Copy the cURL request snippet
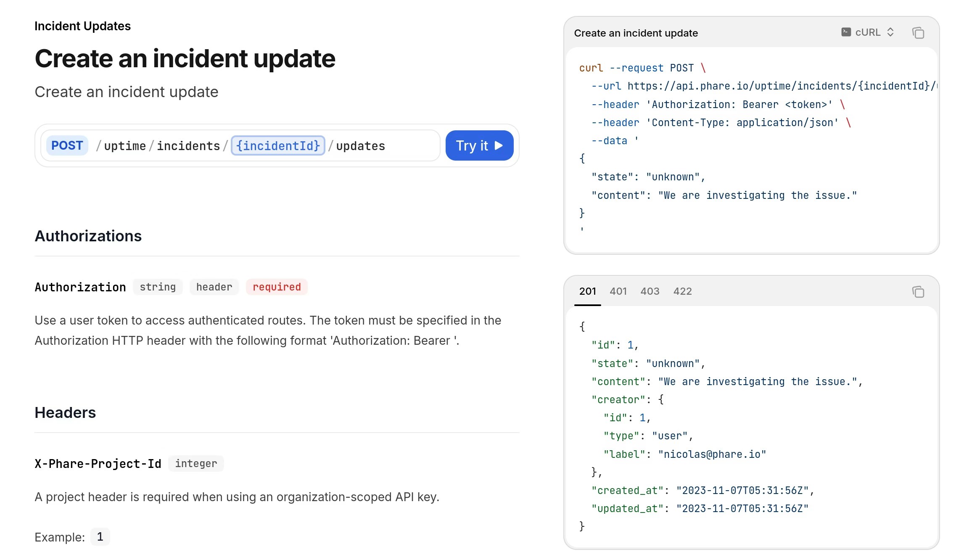956x560 pixels. [x=919, y=33]
